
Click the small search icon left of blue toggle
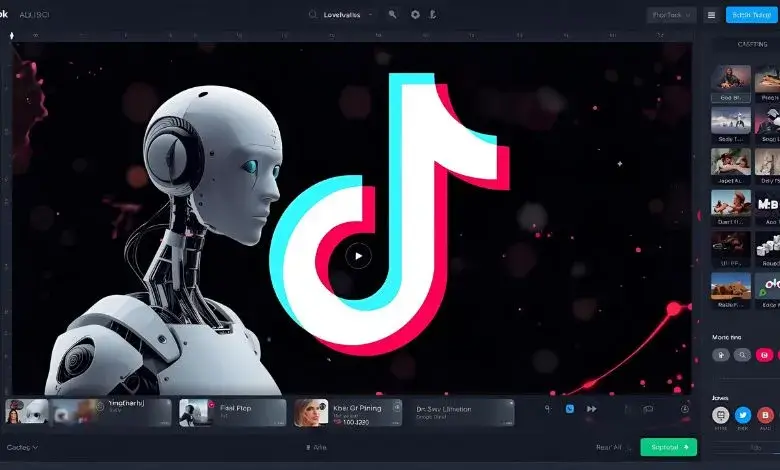548,409
